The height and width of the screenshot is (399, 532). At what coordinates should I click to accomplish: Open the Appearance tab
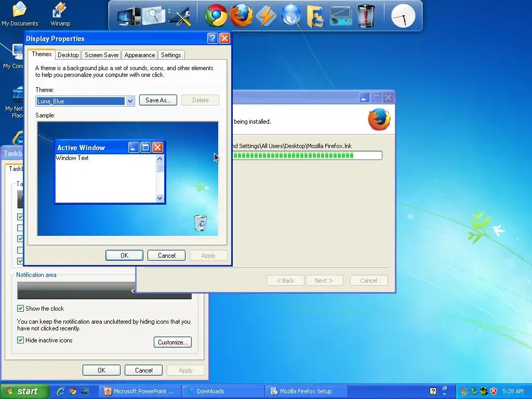[x=139, y=55]
